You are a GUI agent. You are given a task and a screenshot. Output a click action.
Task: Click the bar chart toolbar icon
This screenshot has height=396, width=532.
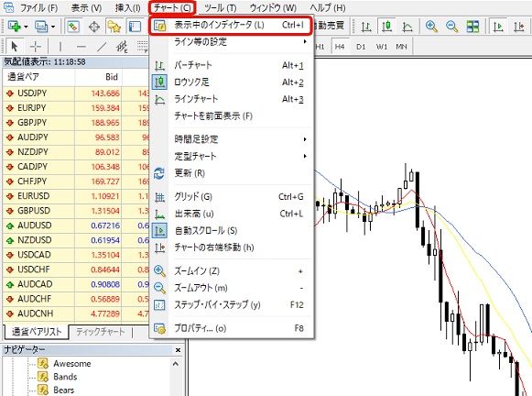365,27
